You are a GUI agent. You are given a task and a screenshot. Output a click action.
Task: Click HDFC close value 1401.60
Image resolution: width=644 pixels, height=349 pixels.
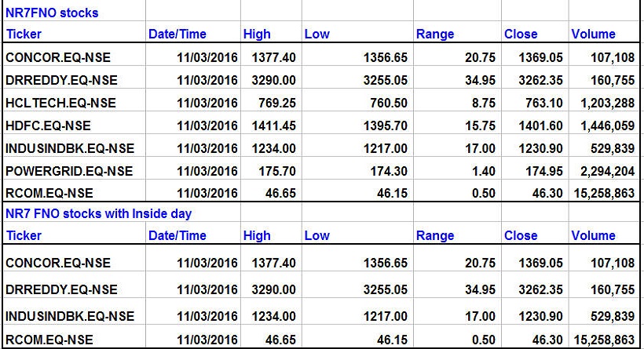click(539, 125)
